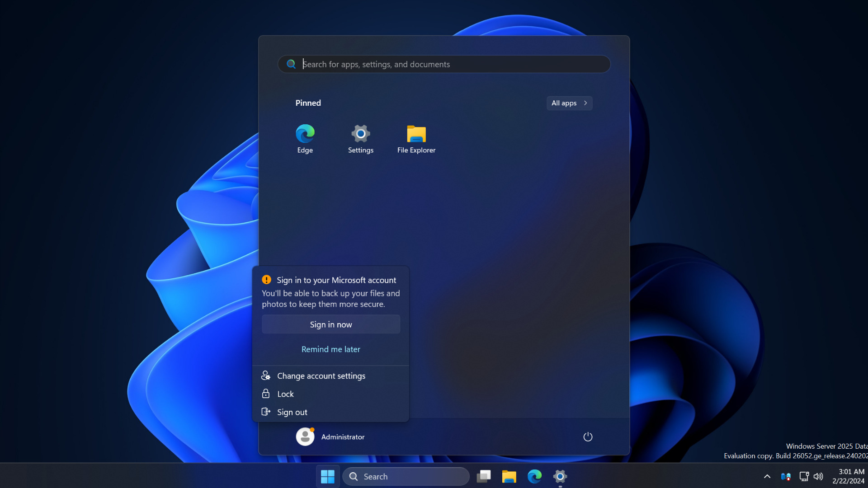This screenshot has height=488, width=868.
Task: Click Change account settings option
Action: tap(321, 375)
